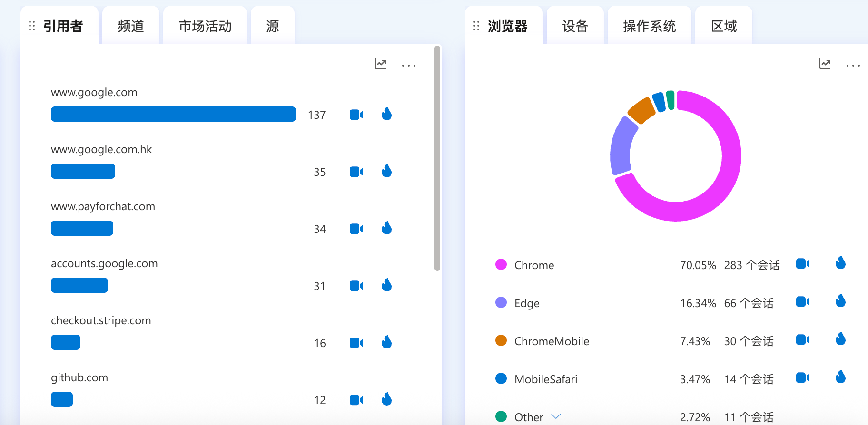View recordings for www.google.com.hk

pyautogui.click(x=356, y=172)
